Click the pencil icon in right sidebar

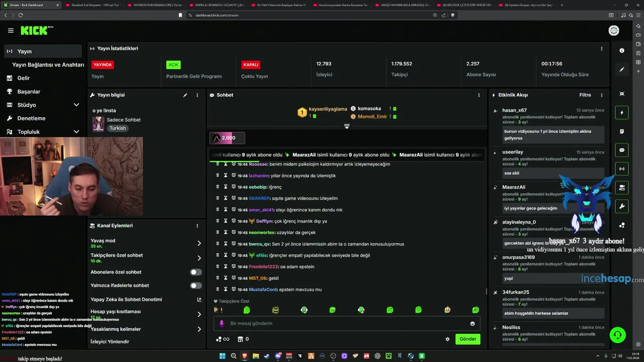tap(622, 69)
